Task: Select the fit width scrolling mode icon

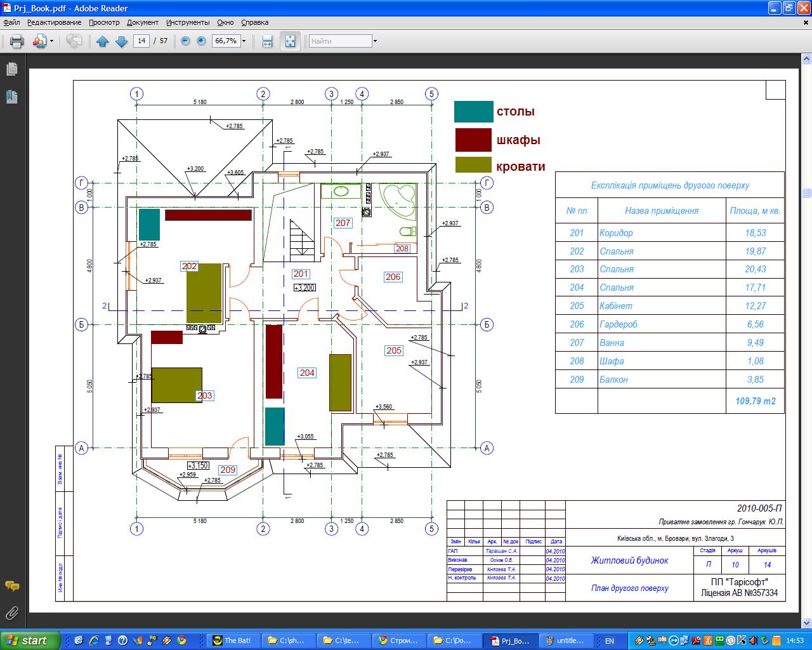Action: click(268, 41)
